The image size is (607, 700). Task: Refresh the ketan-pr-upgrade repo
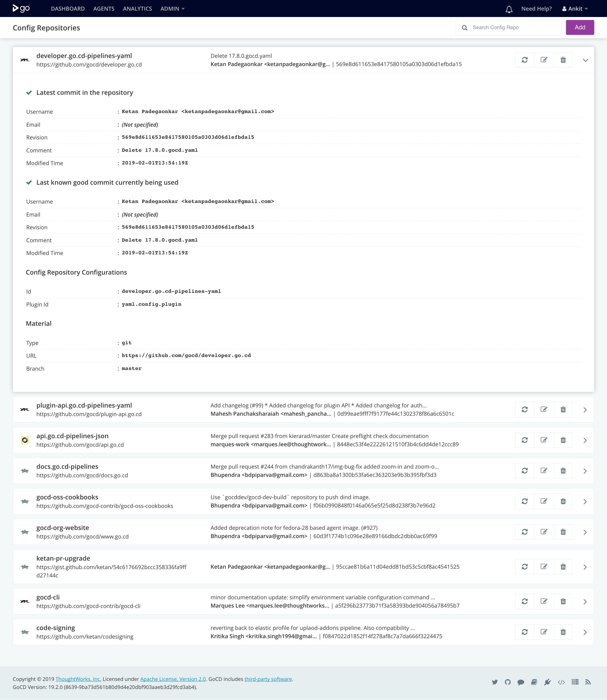525,567
